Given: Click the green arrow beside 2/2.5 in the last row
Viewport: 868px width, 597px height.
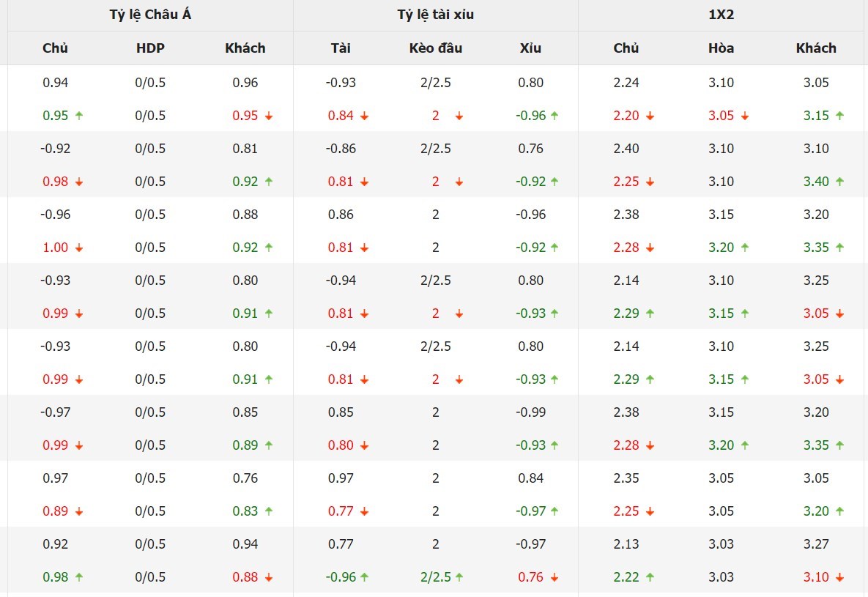Looking at the screenshot, I should 459,577.
